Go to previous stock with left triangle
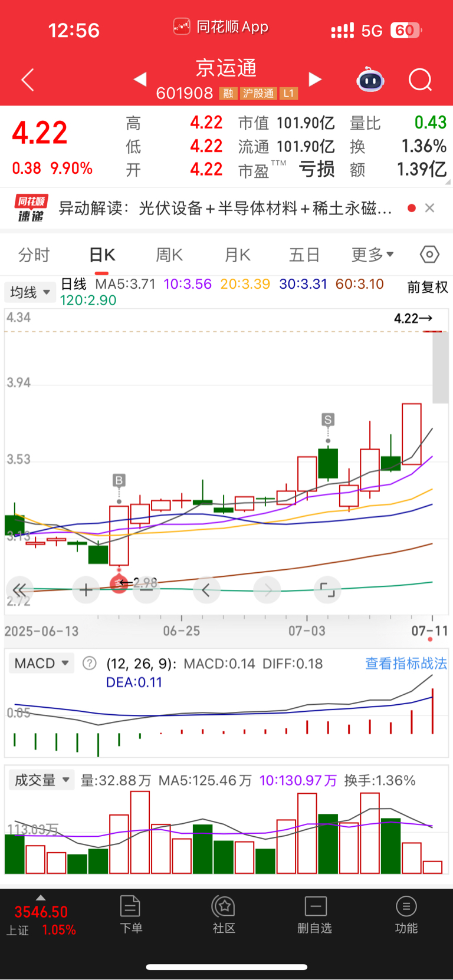This screenshot has width=453, height=980. (140, 79)
